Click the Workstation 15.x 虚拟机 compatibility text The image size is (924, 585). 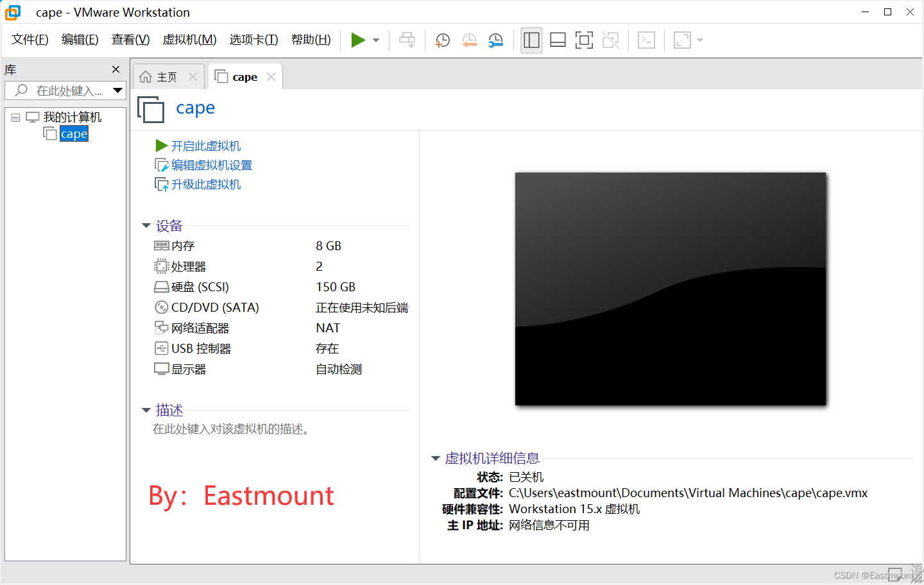coord(574,509)
